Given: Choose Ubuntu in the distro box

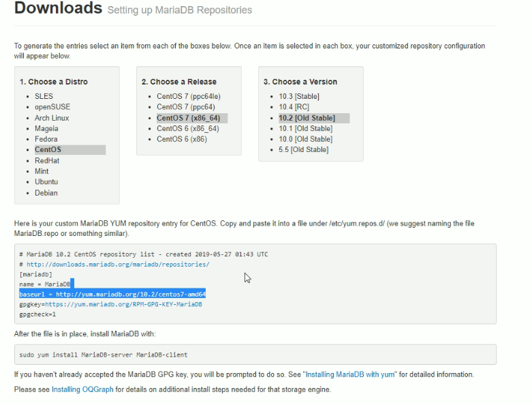Looking at the screenshot, I should [46, 182].
